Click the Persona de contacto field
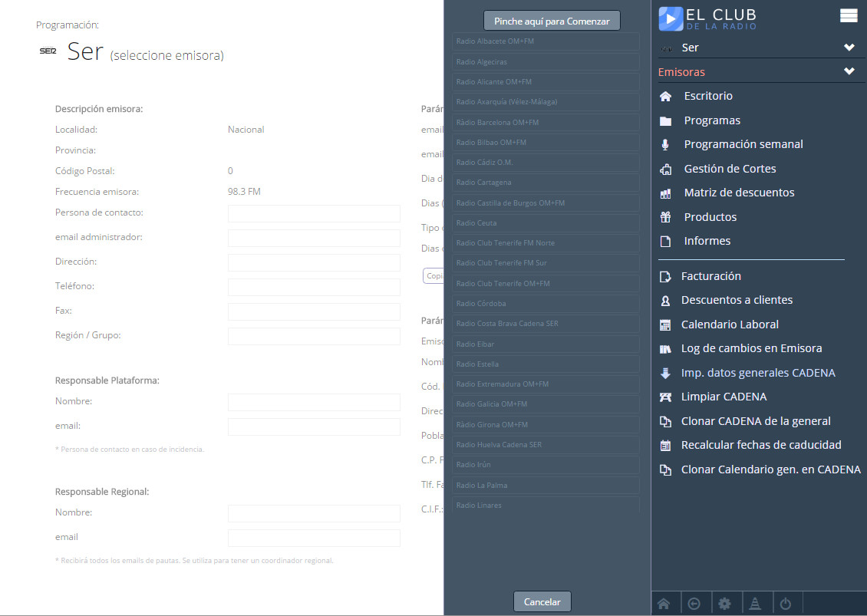Viewport: 867px width, 616px height. [314, 213]
